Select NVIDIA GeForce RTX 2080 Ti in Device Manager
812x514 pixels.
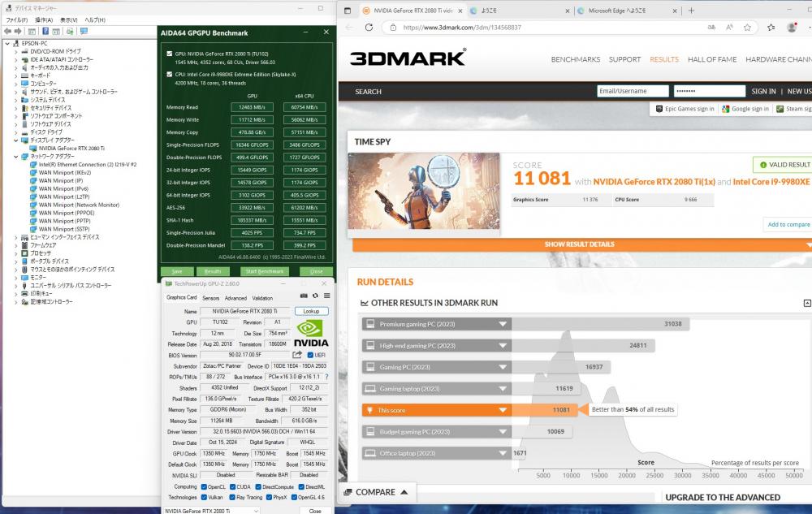pyautogui.click(x=71, y=148)
